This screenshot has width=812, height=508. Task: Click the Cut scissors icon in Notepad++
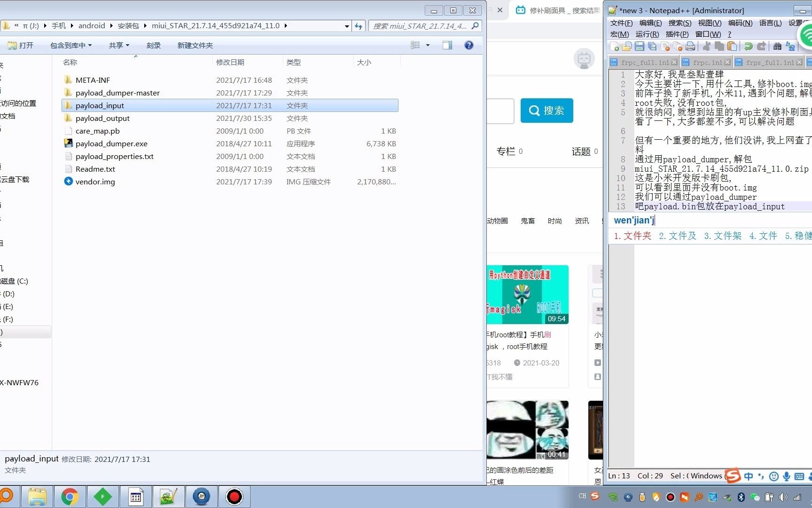click(x=706, y=46)
